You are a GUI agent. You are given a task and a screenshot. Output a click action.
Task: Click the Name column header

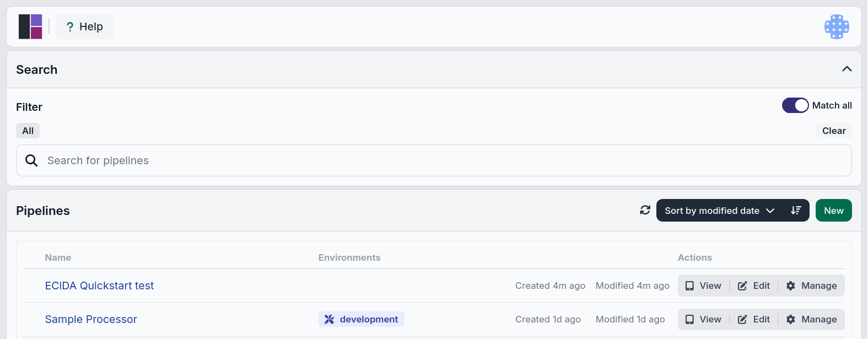[x=58, y=257]
